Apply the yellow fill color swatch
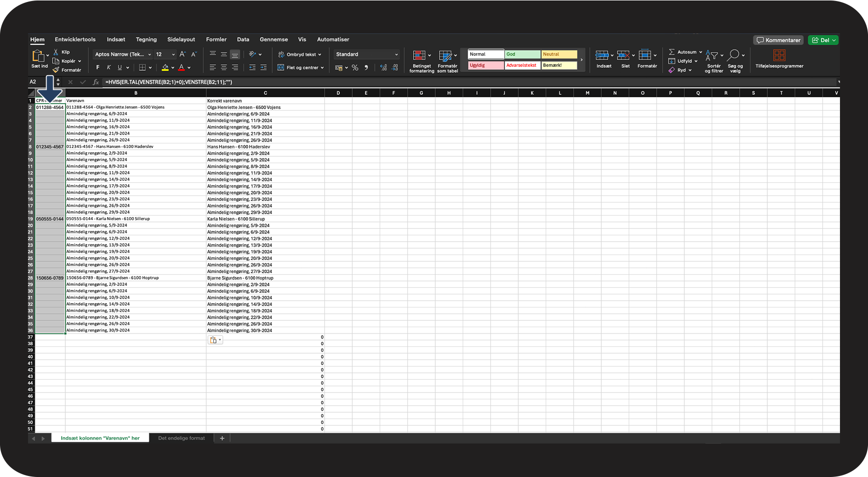This screenshot has height=477, width=868. pos(165,68)
